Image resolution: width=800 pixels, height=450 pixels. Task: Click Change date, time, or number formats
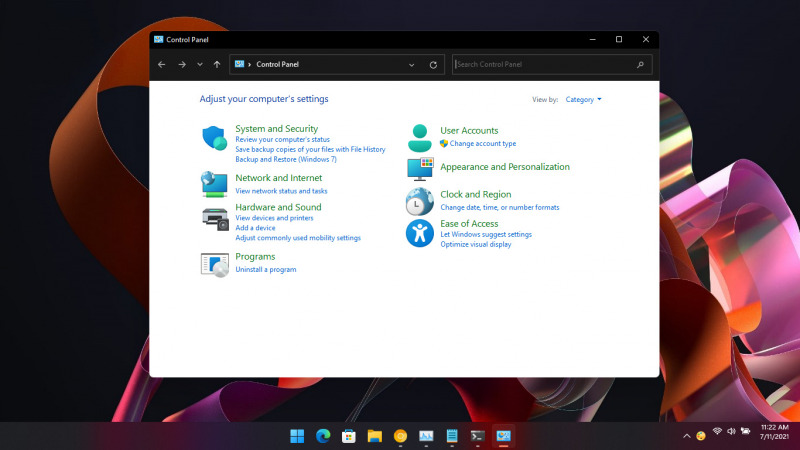(499, 207)
